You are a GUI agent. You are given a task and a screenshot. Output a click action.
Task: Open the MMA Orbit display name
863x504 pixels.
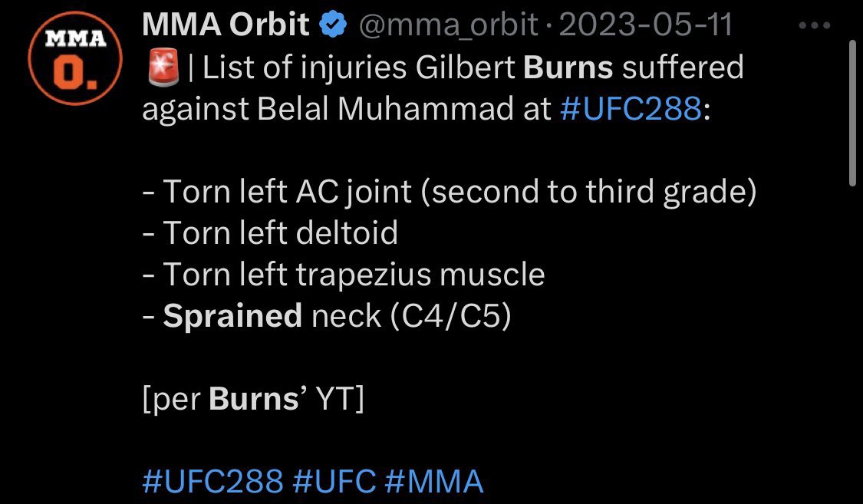[226, 25]
